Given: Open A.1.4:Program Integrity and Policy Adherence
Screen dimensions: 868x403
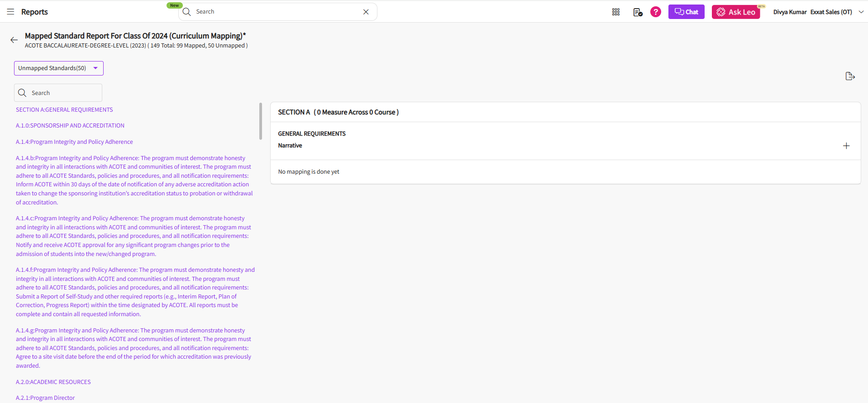Looking at the screenshot, I should 74,142.
